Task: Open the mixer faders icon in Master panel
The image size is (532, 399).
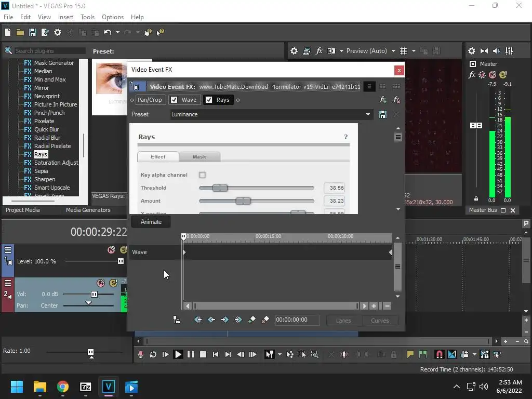Action: pyautogui.click(x=509, y=51)
